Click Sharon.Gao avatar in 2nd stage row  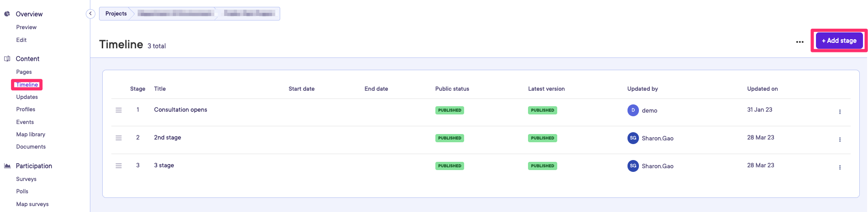(x=633, y=138)
